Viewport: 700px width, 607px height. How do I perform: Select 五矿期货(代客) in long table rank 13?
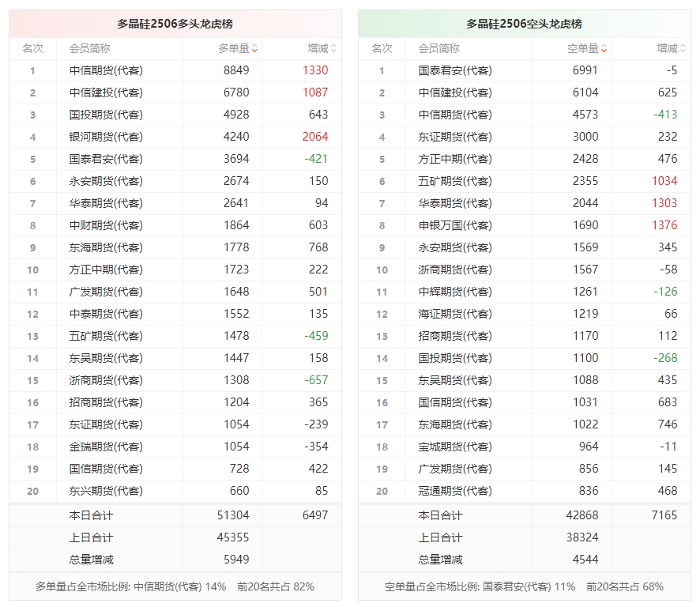click(x=106, y=336)
